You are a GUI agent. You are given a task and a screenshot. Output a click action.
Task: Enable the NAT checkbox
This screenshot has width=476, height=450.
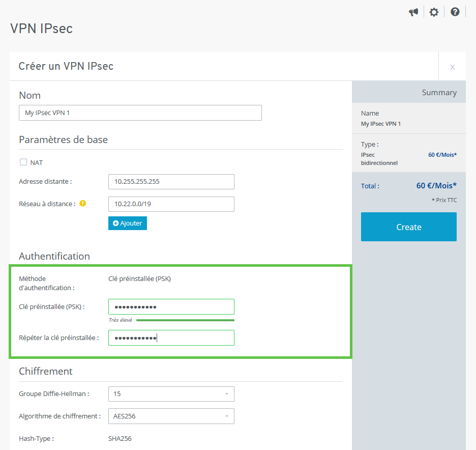point(23,162)
